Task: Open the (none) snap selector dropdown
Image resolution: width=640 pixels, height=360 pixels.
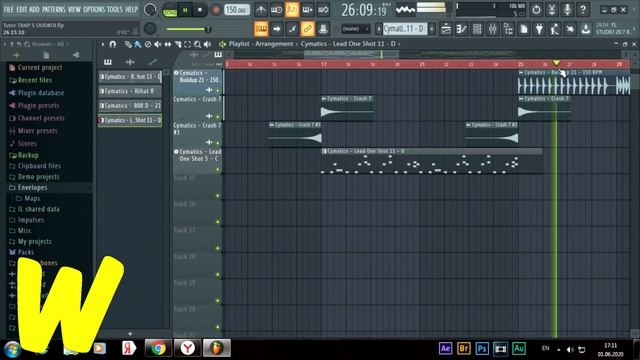Action: 356,29
